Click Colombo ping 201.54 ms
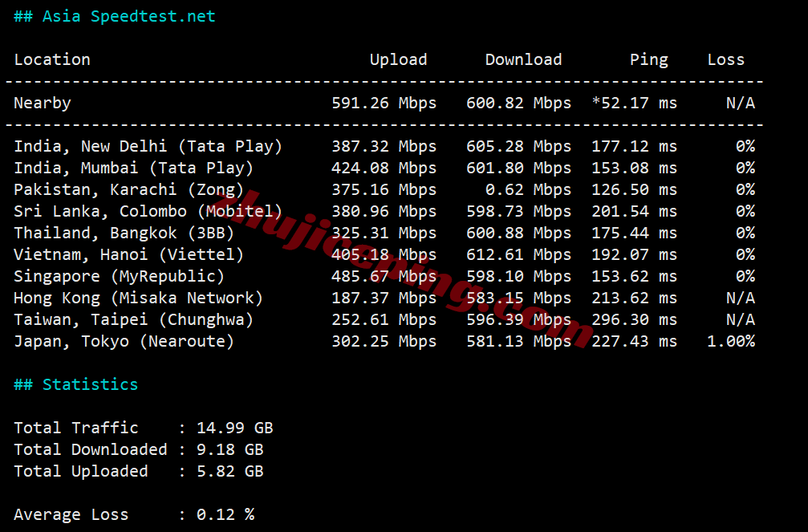 (635, 211)
